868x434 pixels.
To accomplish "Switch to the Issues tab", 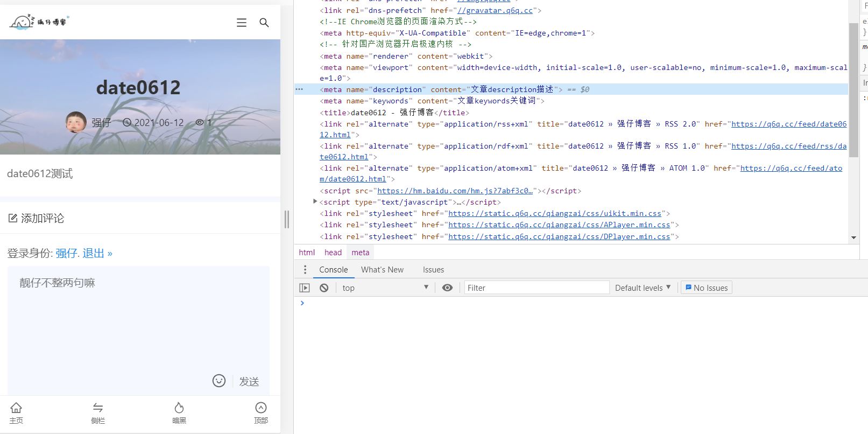I will coord(433,270).
